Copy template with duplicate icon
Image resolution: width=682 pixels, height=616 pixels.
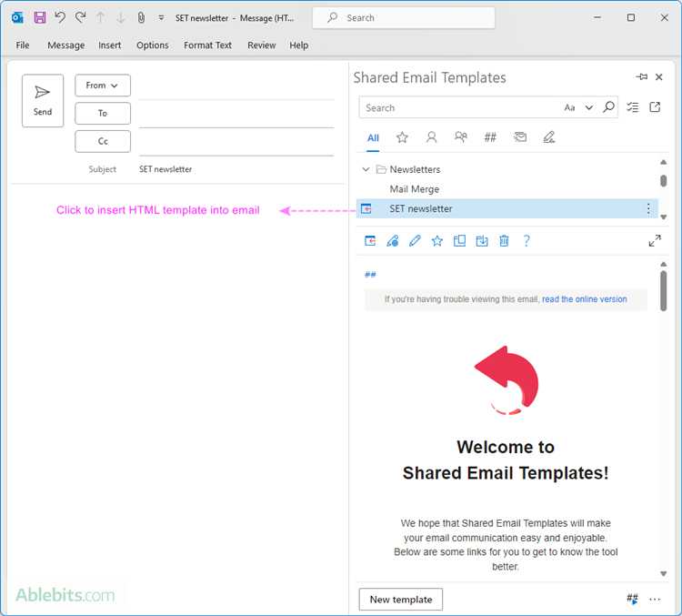pyautogui.click(x=459, y=241)
